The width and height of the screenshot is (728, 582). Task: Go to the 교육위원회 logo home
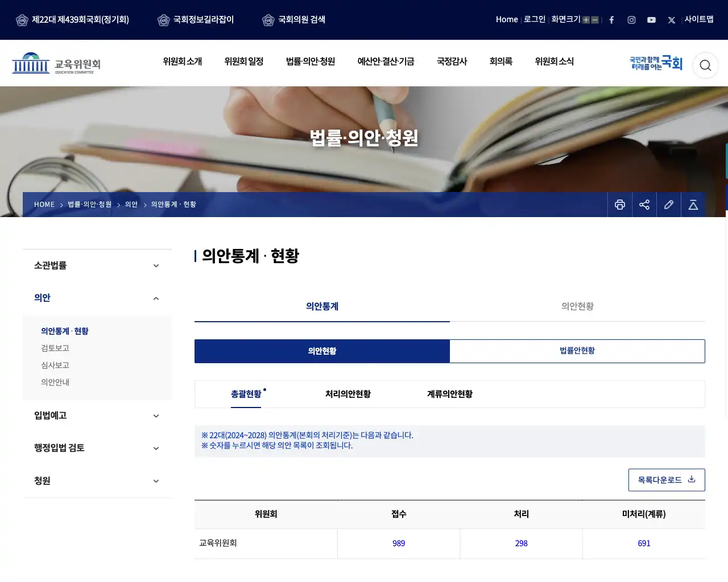(x=56, y=63)
